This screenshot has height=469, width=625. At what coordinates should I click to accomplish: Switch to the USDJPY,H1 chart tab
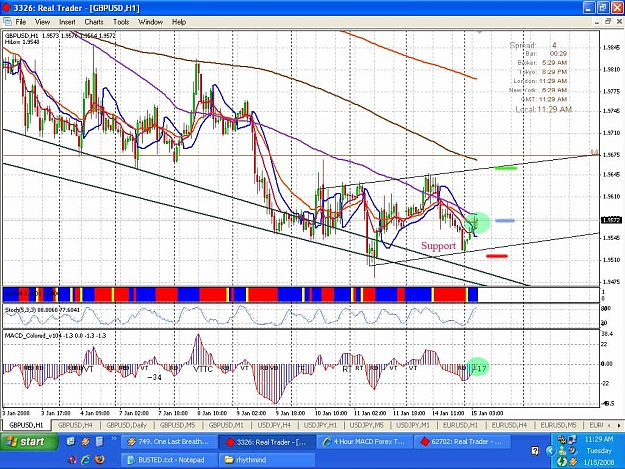[x=320, y=425]
